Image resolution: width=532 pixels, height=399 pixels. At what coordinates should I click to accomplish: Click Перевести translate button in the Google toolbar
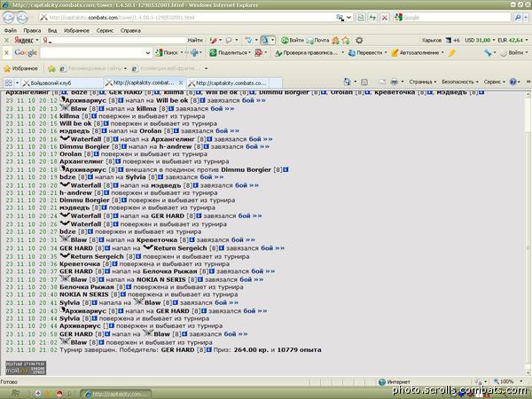click(x=365, y=52)
